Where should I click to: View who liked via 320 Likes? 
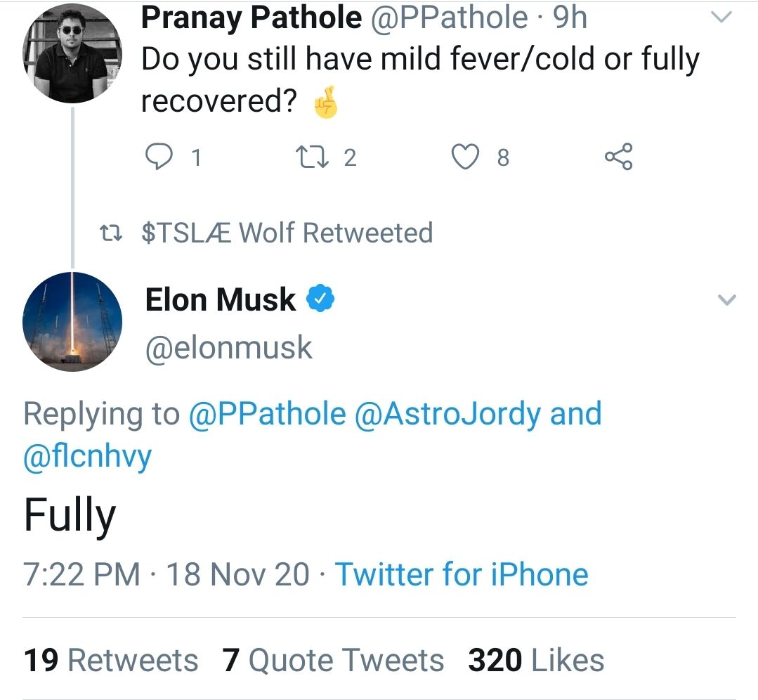pyautogui.click(x=536, y=659)
